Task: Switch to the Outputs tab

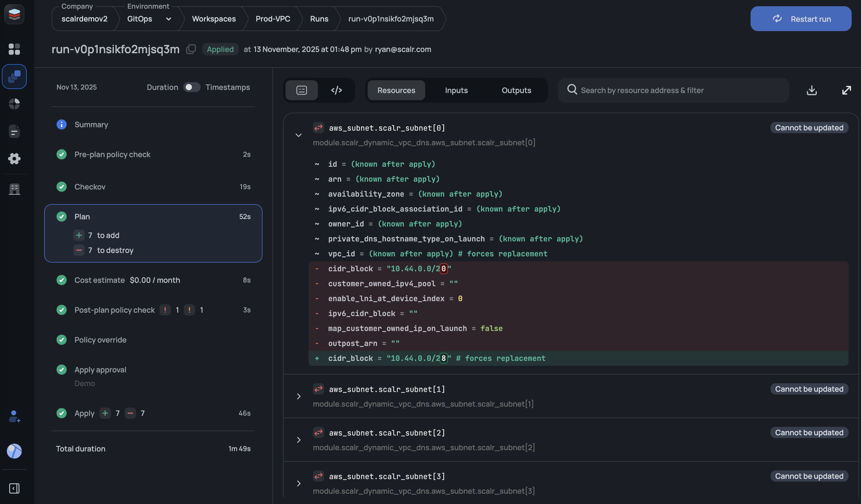Action: point(516,90)
